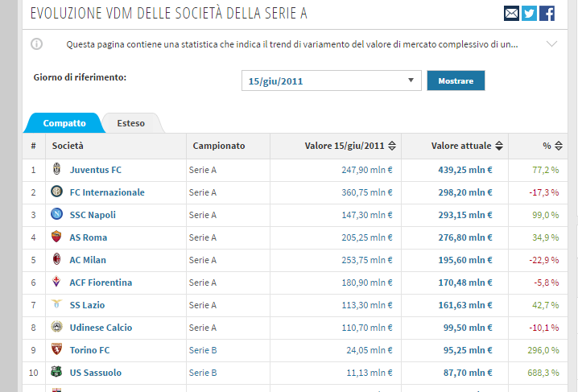
Task: Share page on Twitter
Action: [x=529, y=13]
